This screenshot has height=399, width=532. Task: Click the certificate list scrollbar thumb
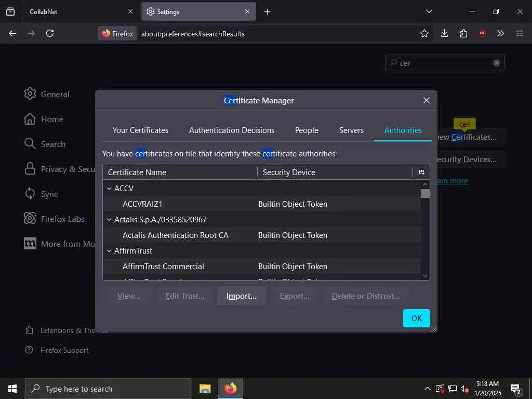[425, 194]
